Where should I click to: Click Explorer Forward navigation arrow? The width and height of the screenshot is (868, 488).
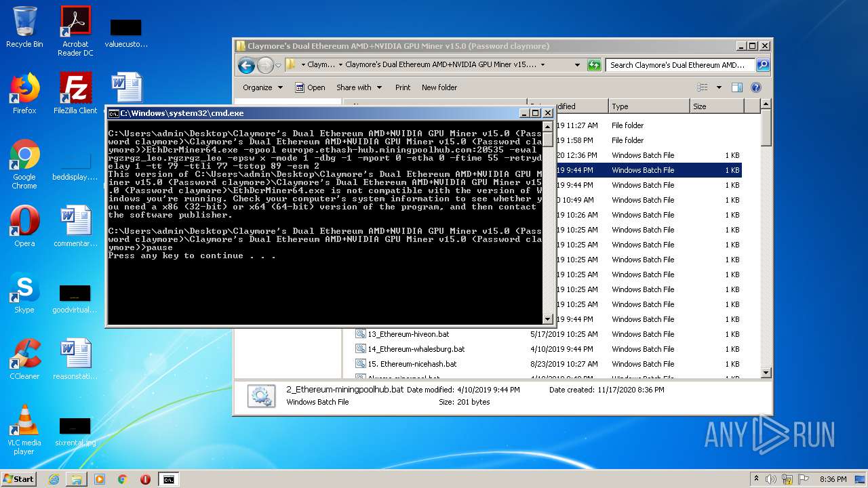pos(265,65)
